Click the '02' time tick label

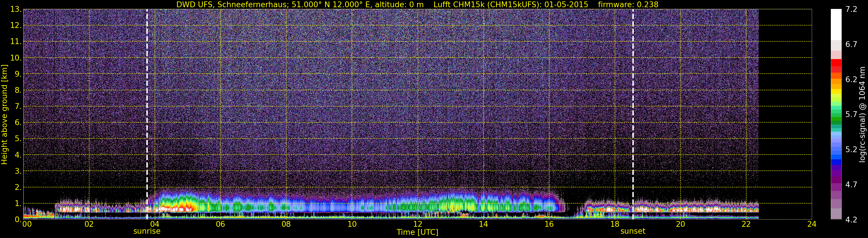point(89,224)
